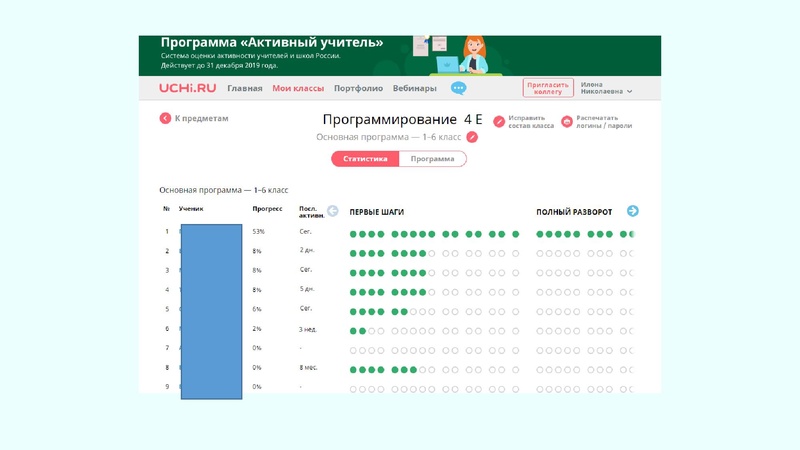Click the Распечатать логины / пароли link
The width and height of the screenshot is (800, 450).
pos(604,121)
